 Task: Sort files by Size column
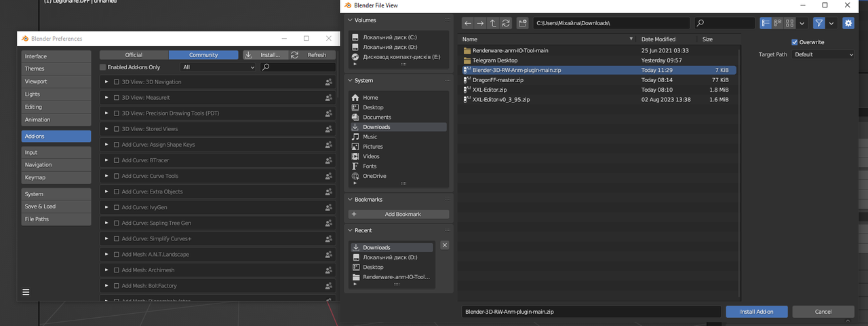click(x=719, y=39)
